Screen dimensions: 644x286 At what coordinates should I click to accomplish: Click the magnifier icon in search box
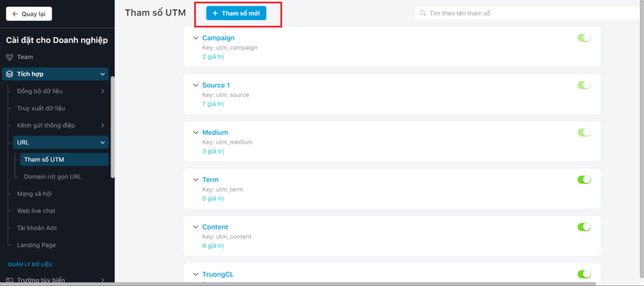(x=423, y=13)
